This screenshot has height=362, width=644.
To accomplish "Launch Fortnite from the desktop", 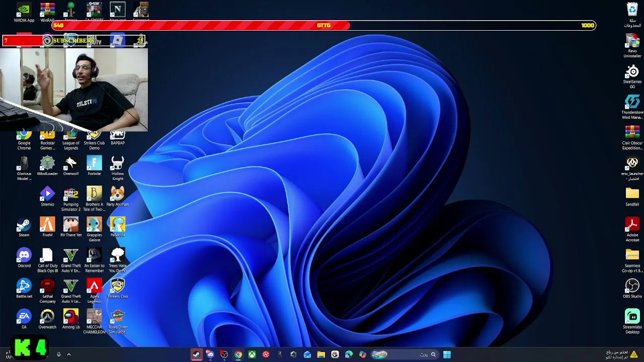I will [x=94, y=166].
